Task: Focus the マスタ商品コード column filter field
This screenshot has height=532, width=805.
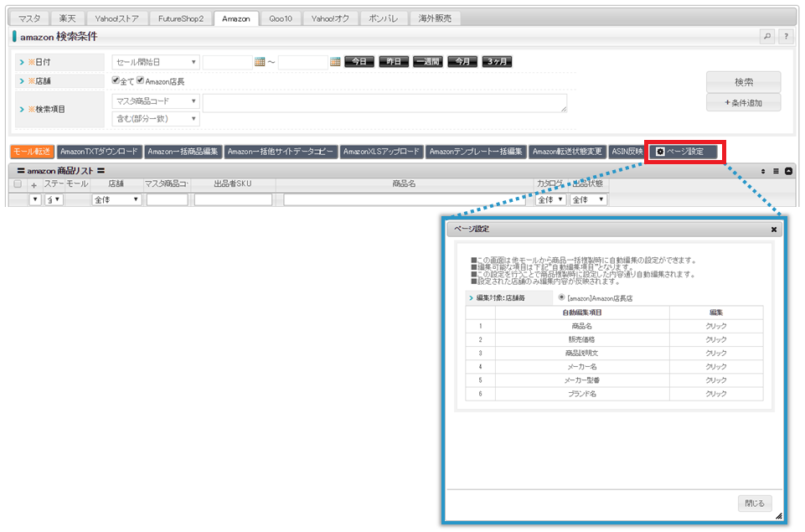Action: point(168,199)
